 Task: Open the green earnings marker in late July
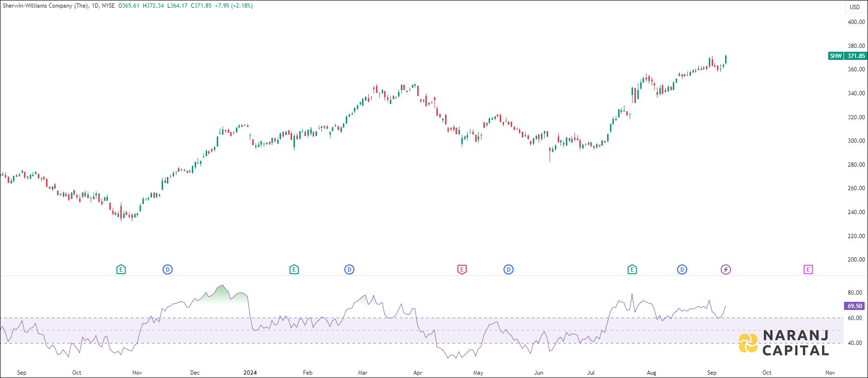coord(632,270)
